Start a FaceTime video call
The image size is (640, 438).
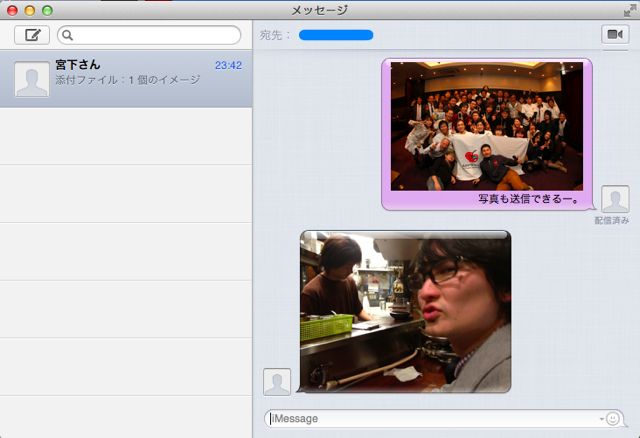click(615, 34)
